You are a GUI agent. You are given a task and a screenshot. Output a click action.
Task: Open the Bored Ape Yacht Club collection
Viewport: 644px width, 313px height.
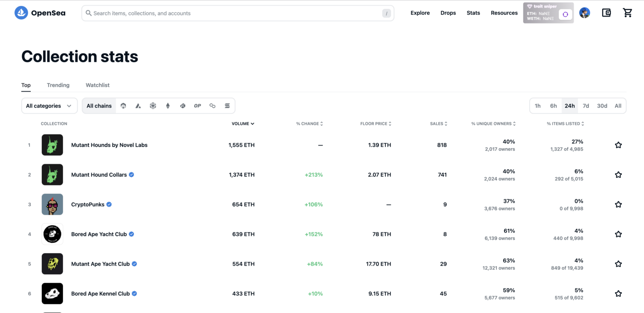click(99, 234)
